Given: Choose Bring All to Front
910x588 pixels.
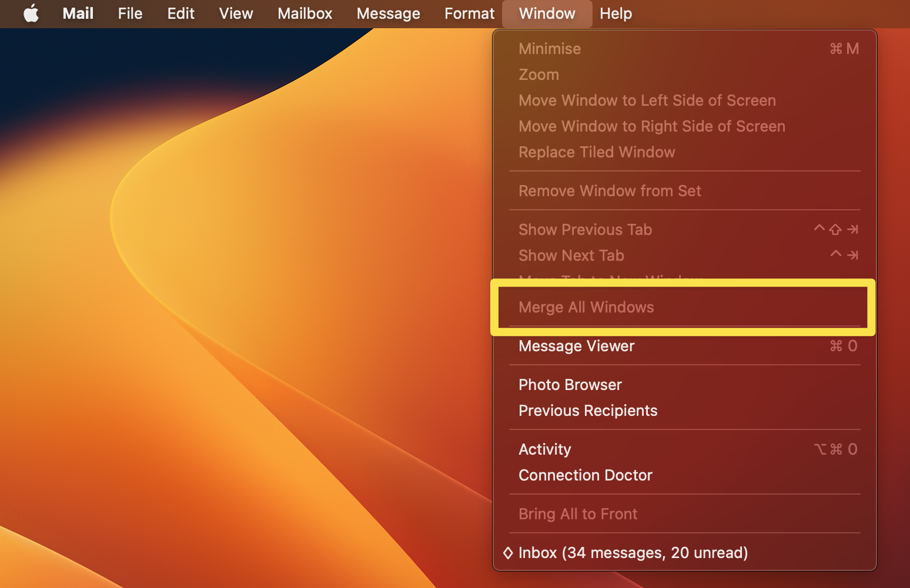Looking at the screenshot, I should click(578, 514).
